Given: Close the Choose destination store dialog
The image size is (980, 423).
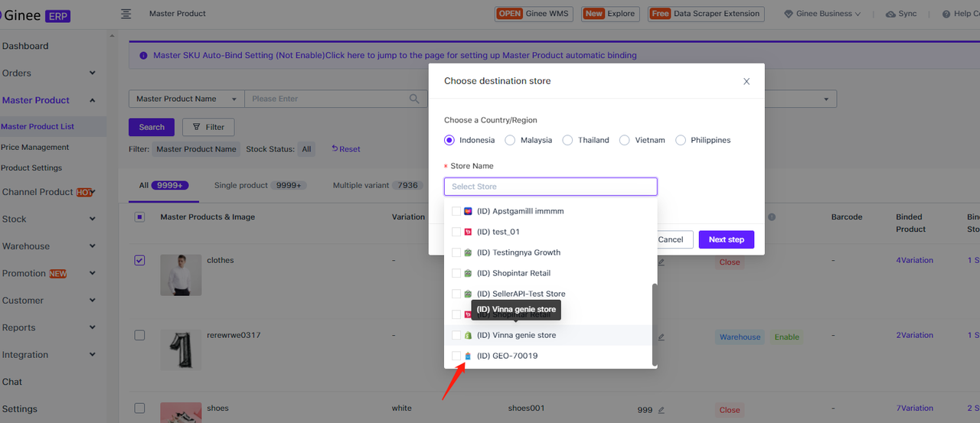Looking at the screenshot, I should click(x=746, y=81).
